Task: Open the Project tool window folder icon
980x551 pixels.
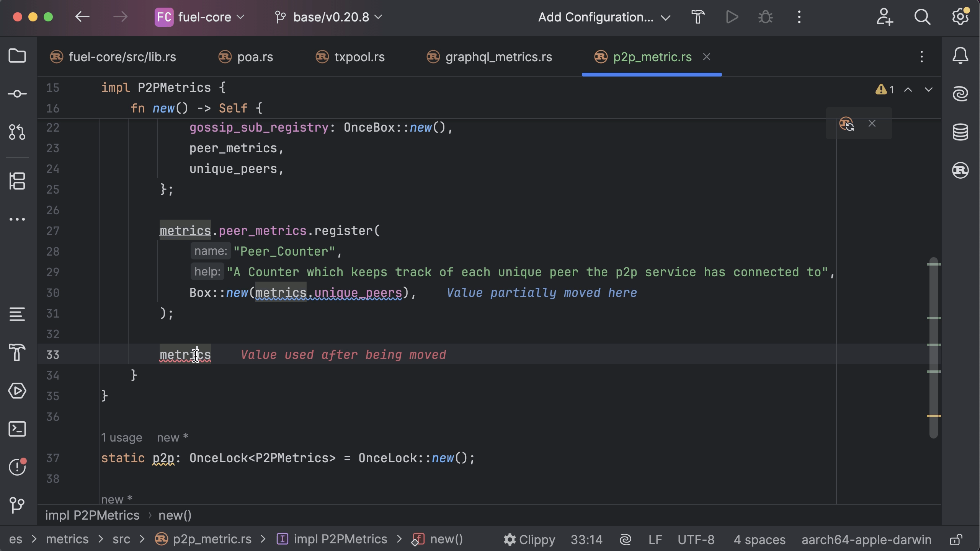Action: pos(17,56)
